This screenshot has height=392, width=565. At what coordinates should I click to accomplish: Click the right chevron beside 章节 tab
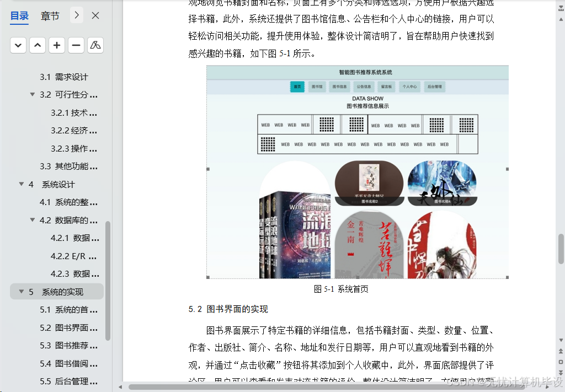pos(76,15)
